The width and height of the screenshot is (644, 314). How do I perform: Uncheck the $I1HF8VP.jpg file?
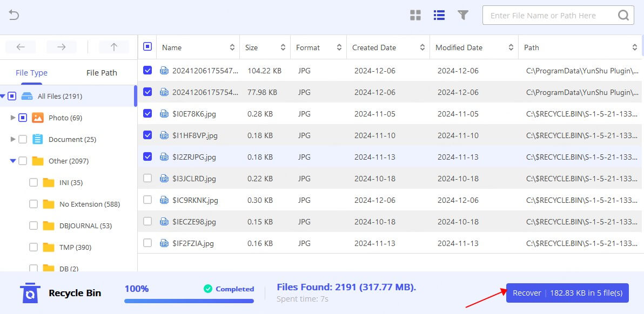(x=147, y=135)
